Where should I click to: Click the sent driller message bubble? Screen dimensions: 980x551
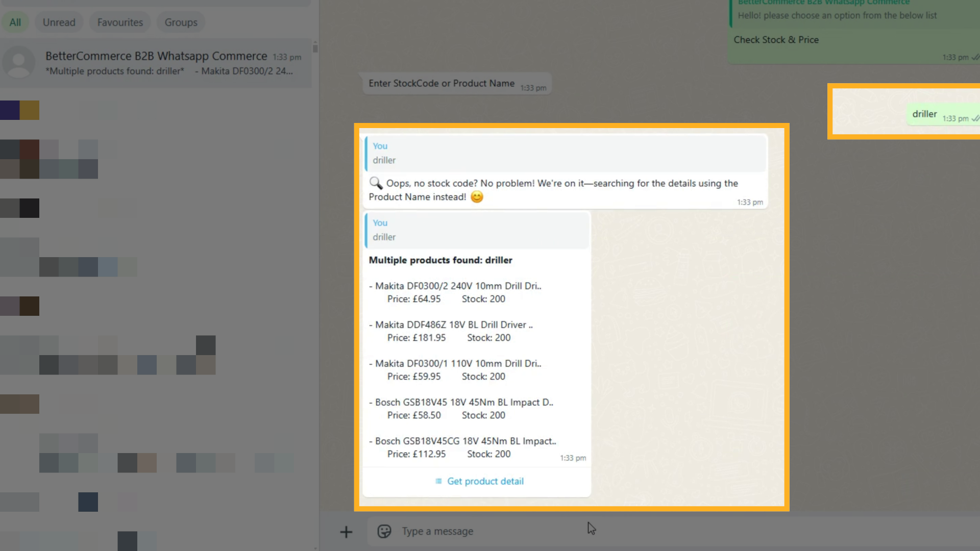pyautogui.click(x=924, y=114)
